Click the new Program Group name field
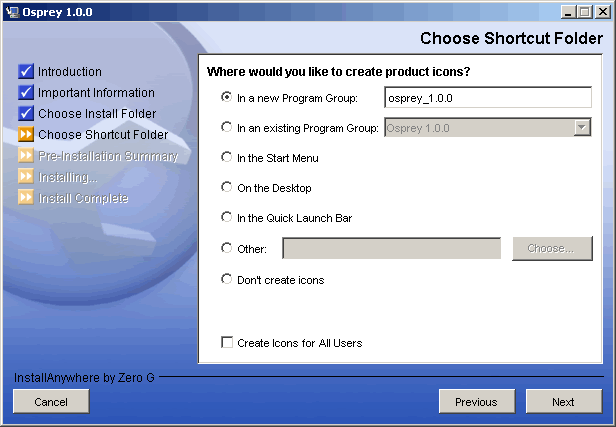The image size is (616, 427). pyautogui.click(x=487, y=98)
